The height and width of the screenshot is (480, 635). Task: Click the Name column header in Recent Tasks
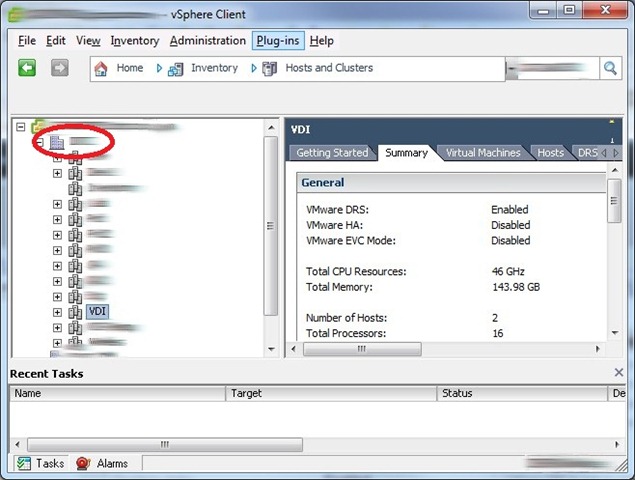pyautogui.click(x=117, y=393)
